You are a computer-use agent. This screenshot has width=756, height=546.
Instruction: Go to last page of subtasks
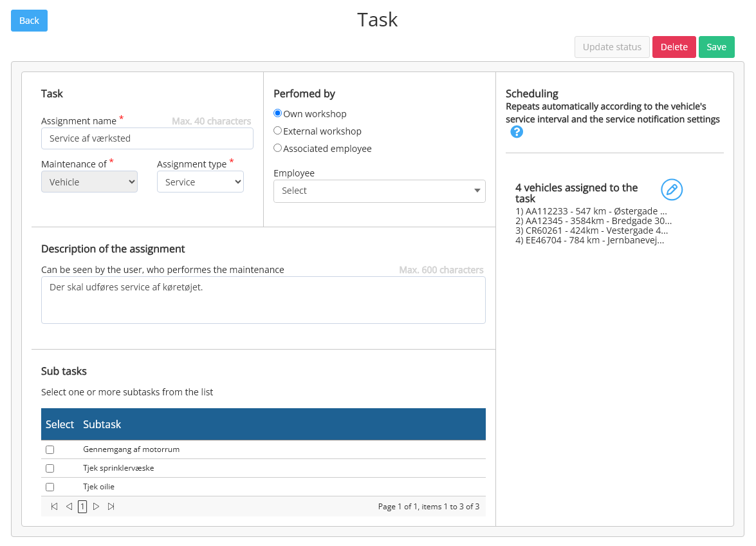coord(111,507)
